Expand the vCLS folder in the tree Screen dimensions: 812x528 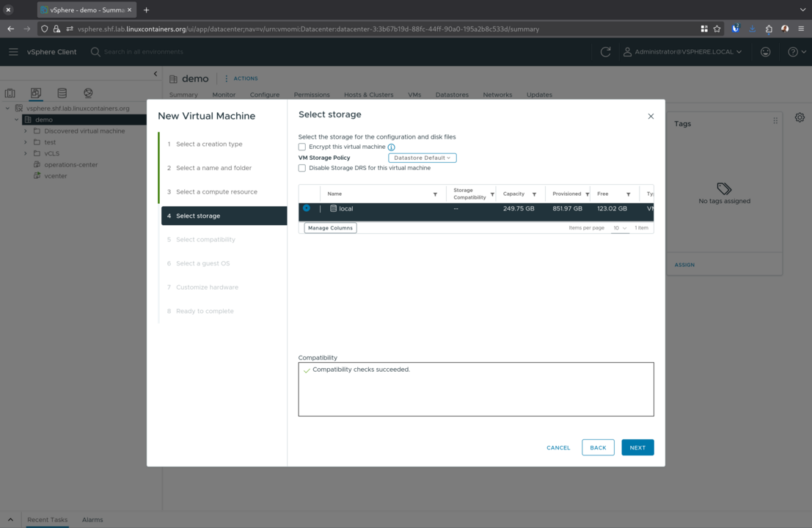click(x=26, y=153)
